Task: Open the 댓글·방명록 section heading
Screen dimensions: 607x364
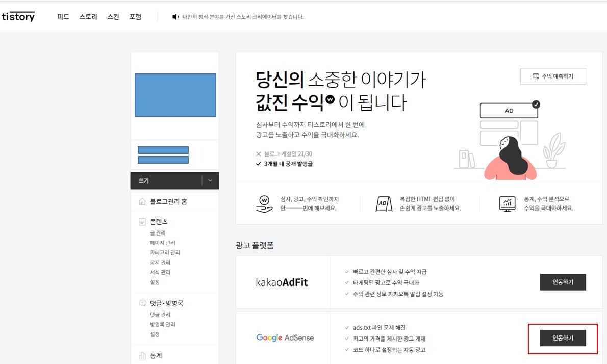Action: [x=166, y=303]
